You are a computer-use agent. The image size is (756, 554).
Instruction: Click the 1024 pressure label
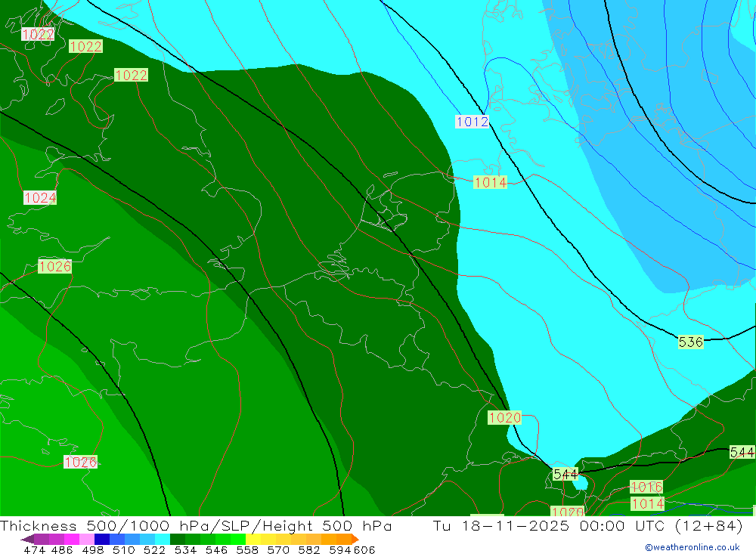tap(40, 198)
